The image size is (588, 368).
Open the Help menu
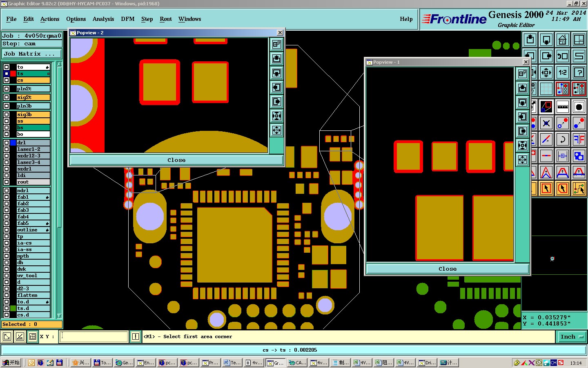pos(406,19)
